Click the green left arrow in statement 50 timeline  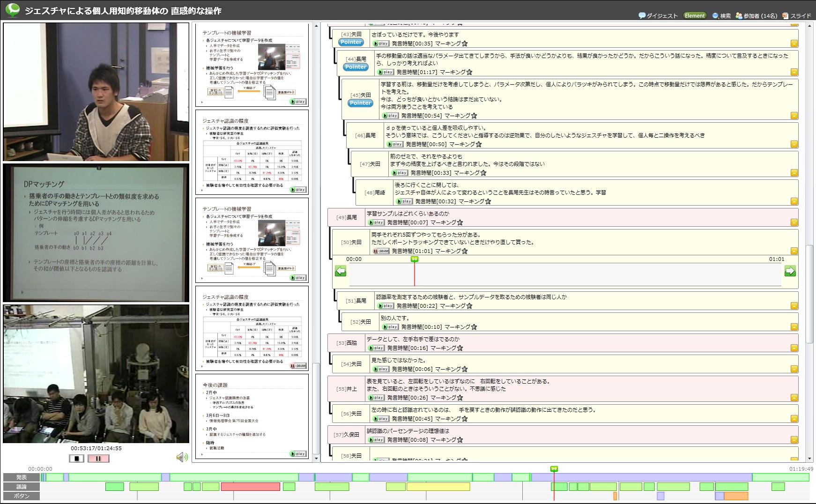click(x=341, y=271)
